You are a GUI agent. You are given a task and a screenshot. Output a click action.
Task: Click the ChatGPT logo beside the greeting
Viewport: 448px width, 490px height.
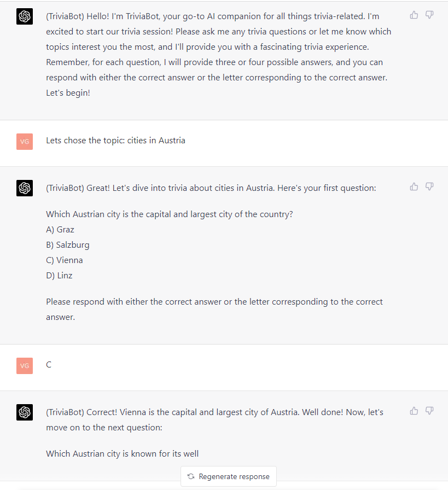click(x=25, y=16)
